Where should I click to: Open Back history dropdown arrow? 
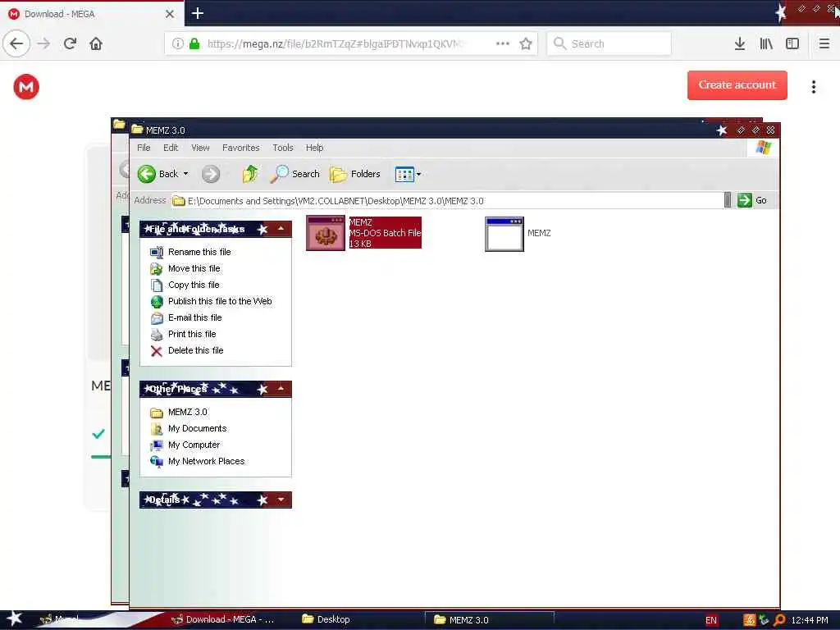186,174
